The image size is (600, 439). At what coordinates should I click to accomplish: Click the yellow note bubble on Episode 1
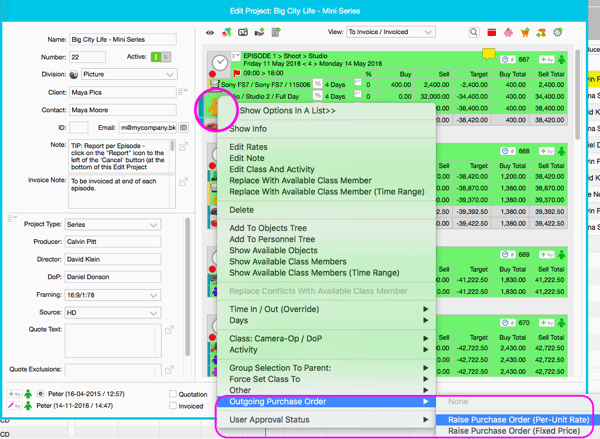489,54
